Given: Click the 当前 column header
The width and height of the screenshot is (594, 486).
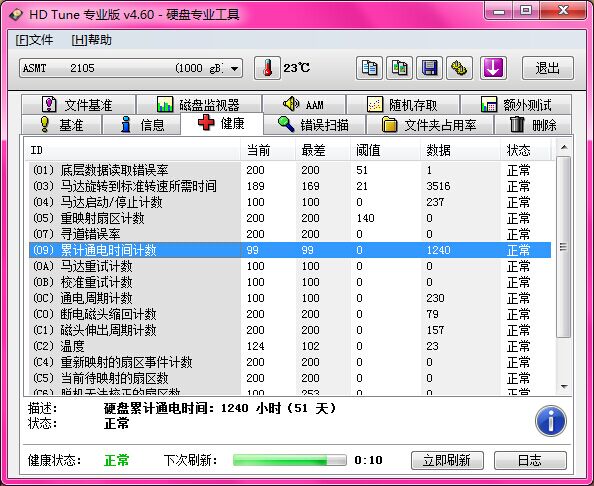Looking at the screenshot, I should pos(268,150).
